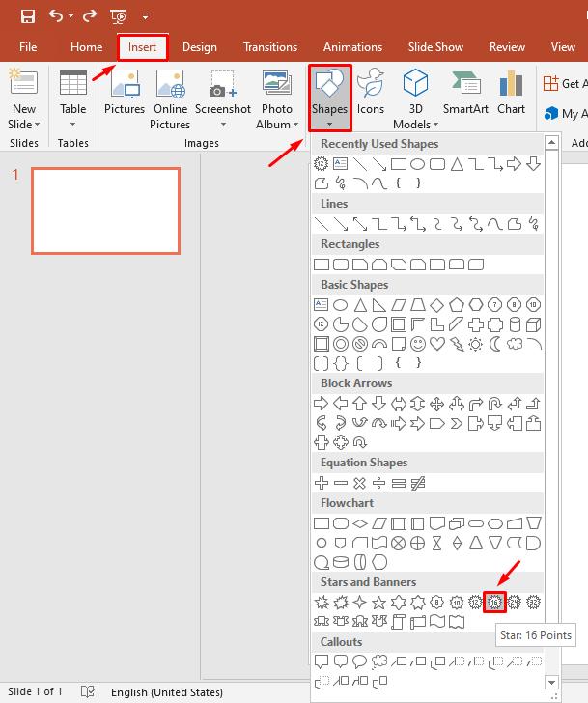This screenshot has height=703, width=588.
Task: Click the Redo arrow icon
Action: (90, 16)
